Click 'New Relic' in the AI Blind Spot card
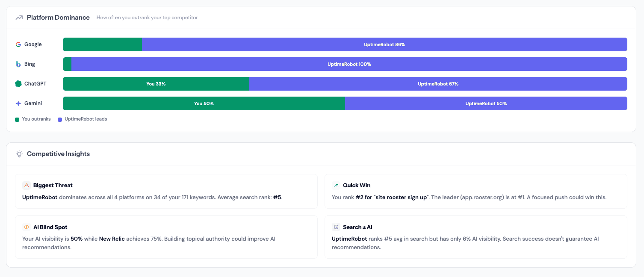The height and width of the screenshot is (277, 644). click(x=112, y=239)
